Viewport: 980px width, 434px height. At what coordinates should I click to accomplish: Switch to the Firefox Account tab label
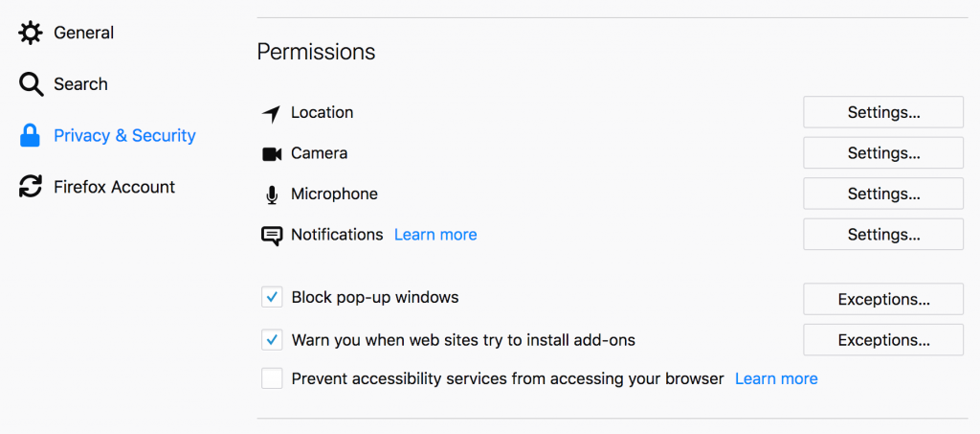(x=114, y=187)
